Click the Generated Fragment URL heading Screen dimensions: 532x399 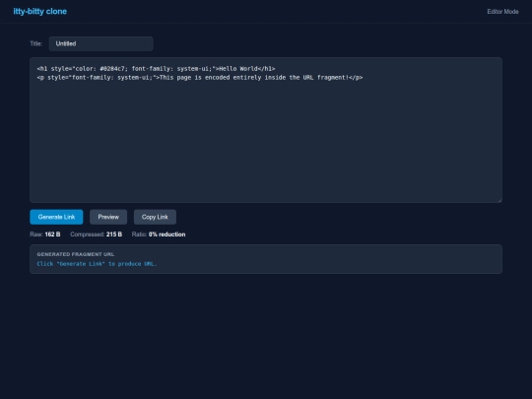(x=76, y=254)
